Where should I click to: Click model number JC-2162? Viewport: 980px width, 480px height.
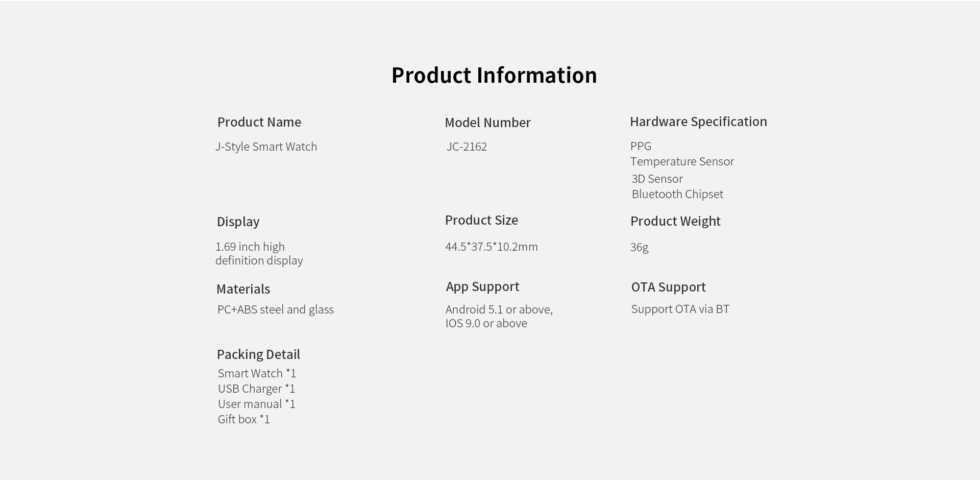tap(467, 147)
